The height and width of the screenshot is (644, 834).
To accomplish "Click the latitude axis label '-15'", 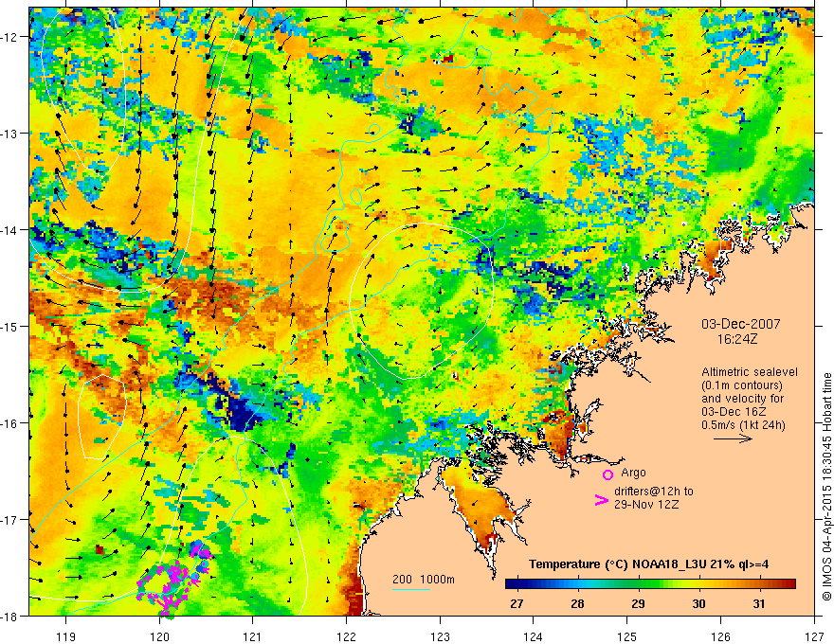I will (x=9, y=326).
